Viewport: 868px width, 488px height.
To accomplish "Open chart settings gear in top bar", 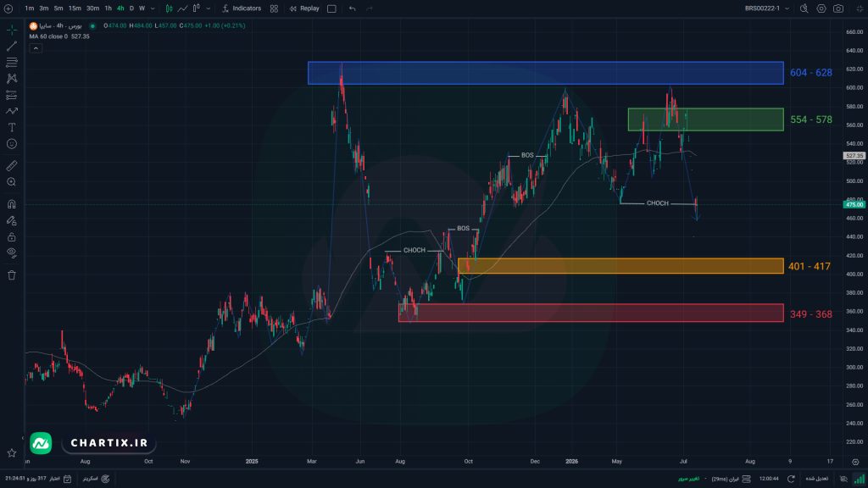I will (x=821, y=8).
